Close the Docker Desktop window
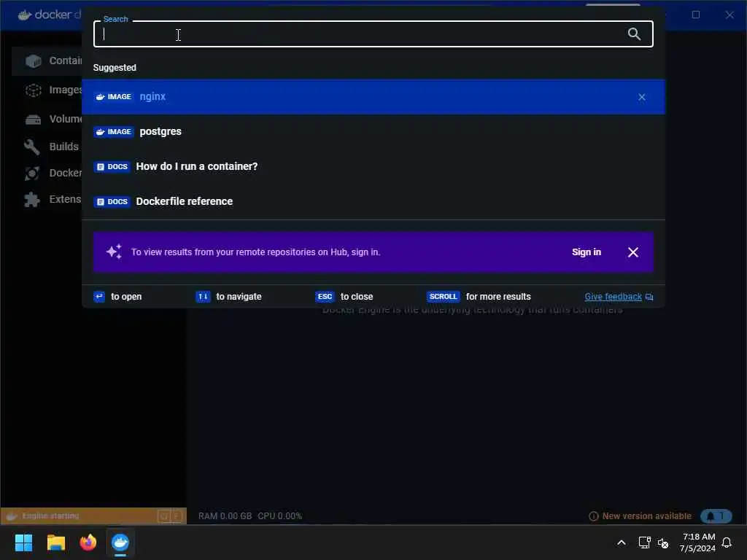Viewport: 747px width, 560px height. click(x=729, y=15)
